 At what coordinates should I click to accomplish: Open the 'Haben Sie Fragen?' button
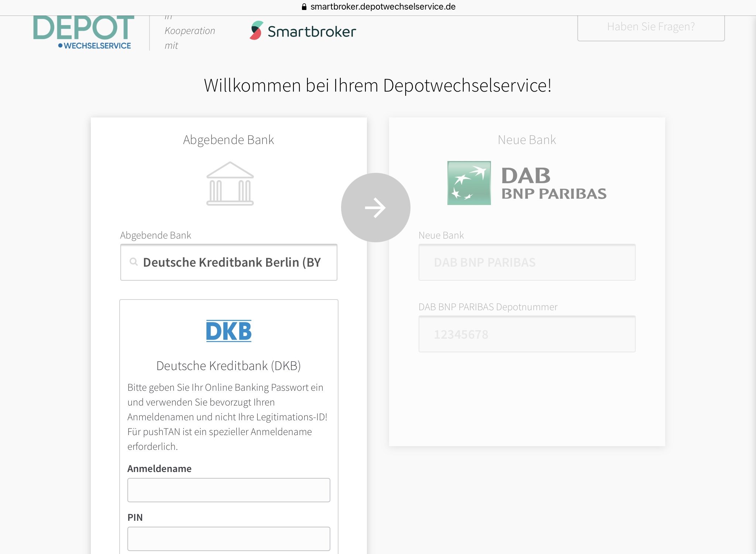(x=650, y=27)
